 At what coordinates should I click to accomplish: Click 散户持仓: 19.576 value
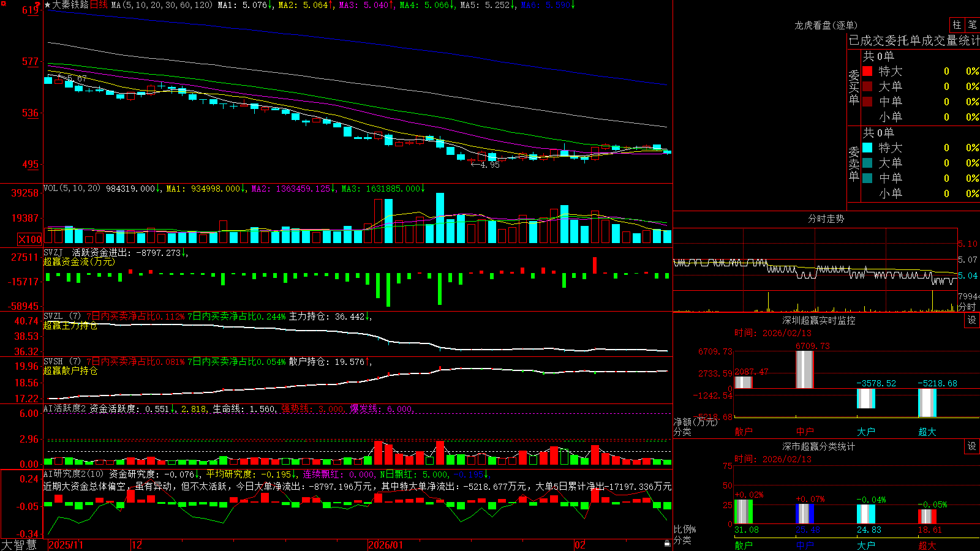coord(330,362)
